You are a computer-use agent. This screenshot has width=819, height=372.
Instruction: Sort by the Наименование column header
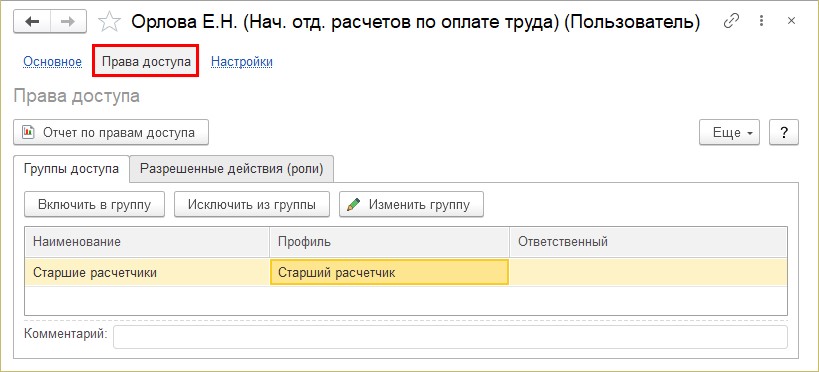pos(147,242)
